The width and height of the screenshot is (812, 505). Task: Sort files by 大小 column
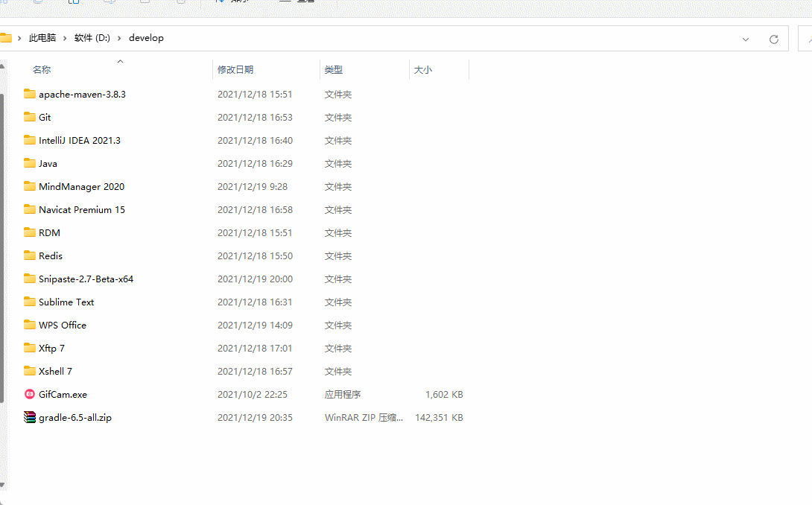(x=422, y=69)
